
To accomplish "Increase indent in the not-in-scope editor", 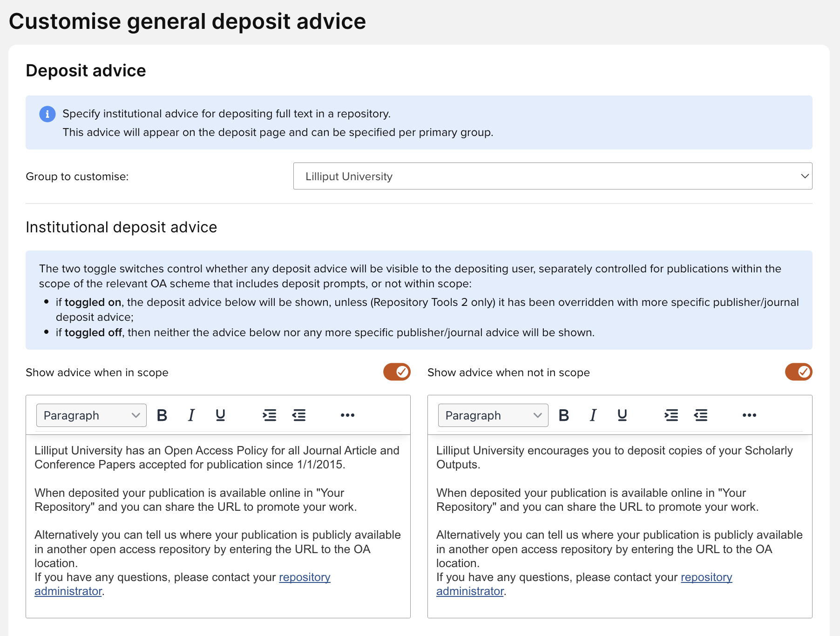I will click(x=671, y=415).
